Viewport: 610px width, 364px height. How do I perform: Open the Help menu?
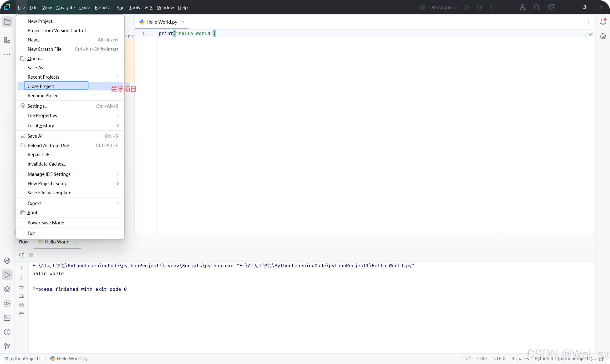(x=183, y=7)
